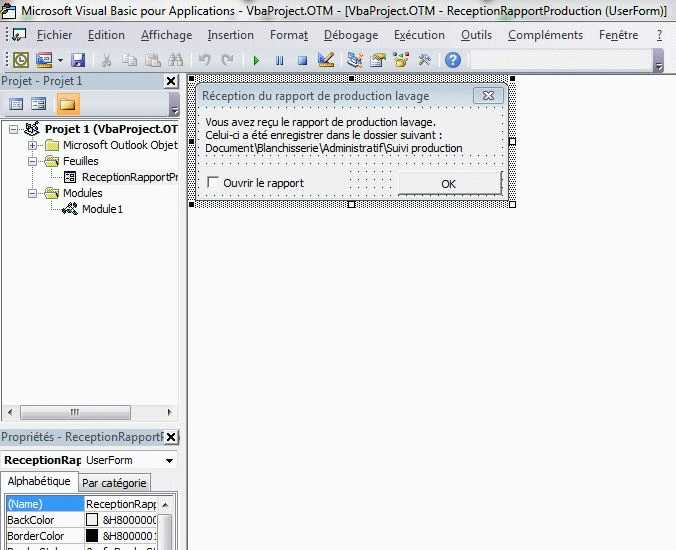This screenshot has height=550, width=676.
Task: Open the Débogage menu
Action: [351, 35]
